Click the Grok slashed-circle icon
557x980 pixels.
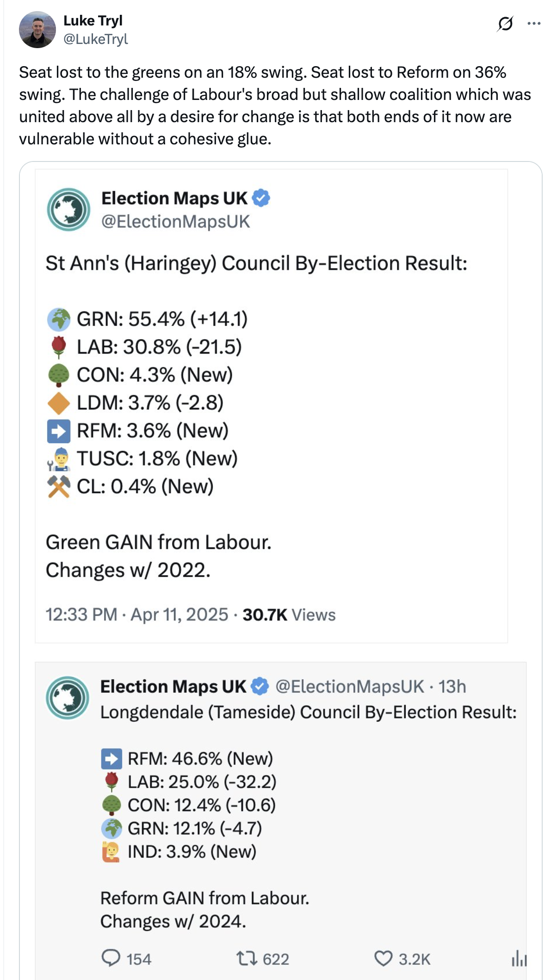pos(505,23)
